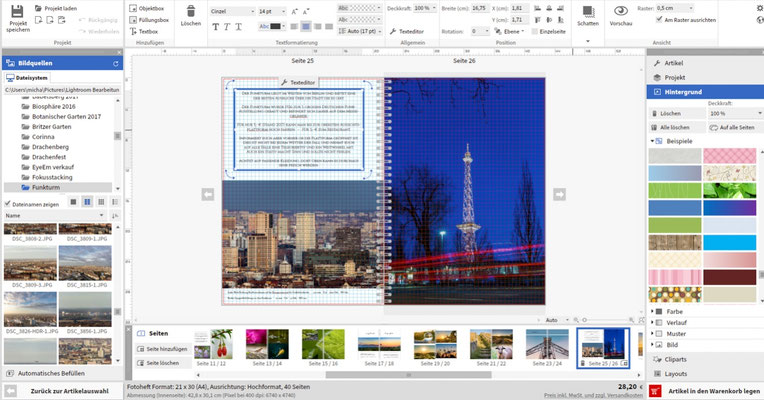Image resolution: width=764 pixels, height=400 pixels.
Task: Increase font size with larger A icon
Action: [x=294, y=11]
